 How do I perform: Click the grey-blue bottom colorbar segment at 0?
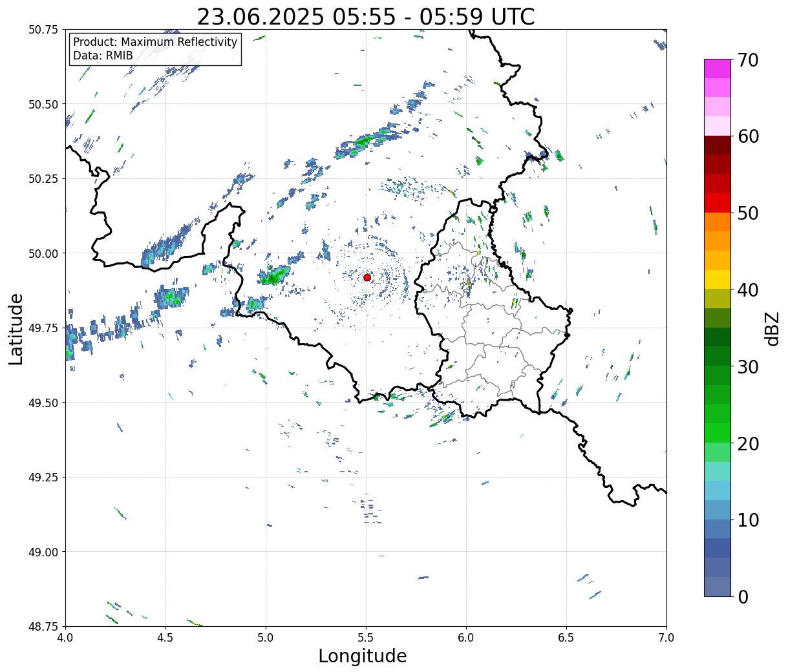[x=718, y=586]
